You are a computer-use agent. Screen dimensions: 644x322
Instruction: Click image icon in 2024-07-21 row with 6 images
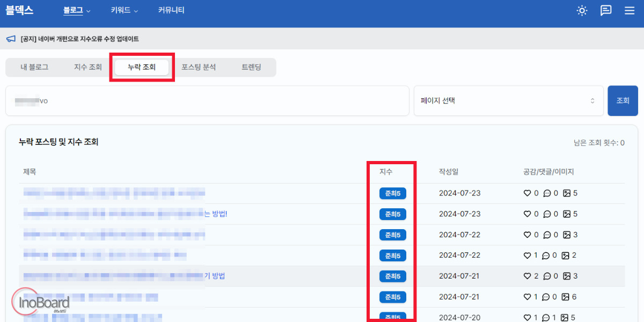click(x=566, y=297)
